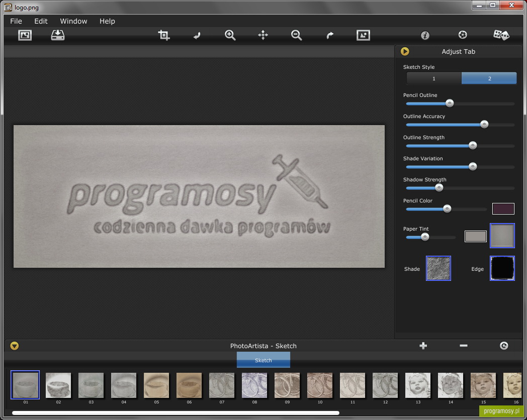Click the sketched logo preview image
The height and width of the screenshot is (420, 527).
pos(199,196)
